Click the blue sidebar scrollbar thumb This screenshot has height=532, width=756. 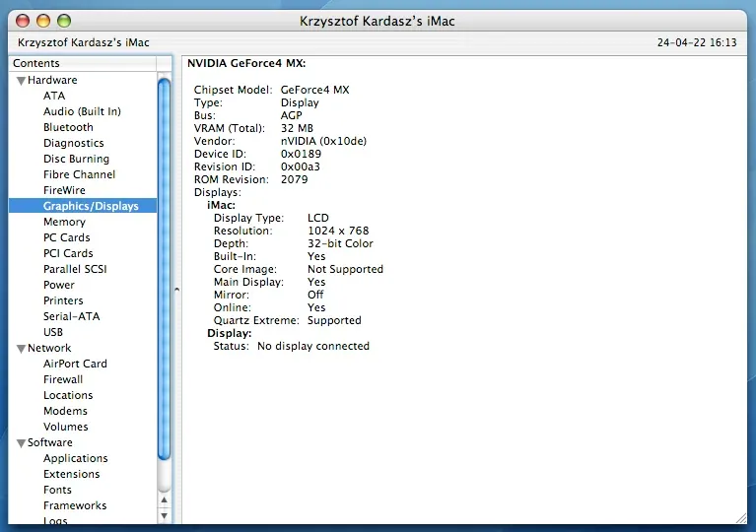[164, 269]
